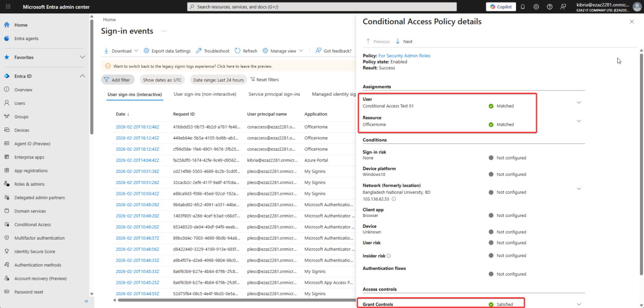Image resolution: width=644 pixels, height=308 pixels.
Task: Click the Insider risk info icon
Action: (389, 256)
